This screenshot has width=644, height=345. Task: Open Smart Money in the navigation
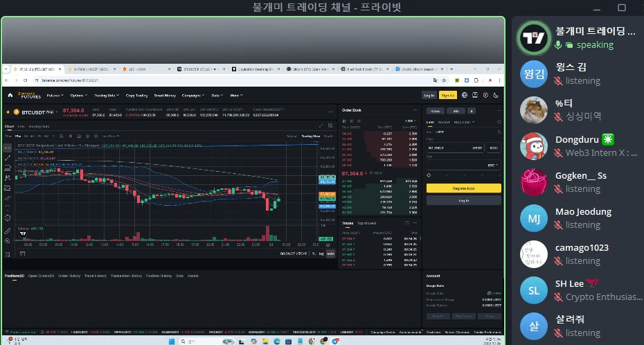[165, 96]
